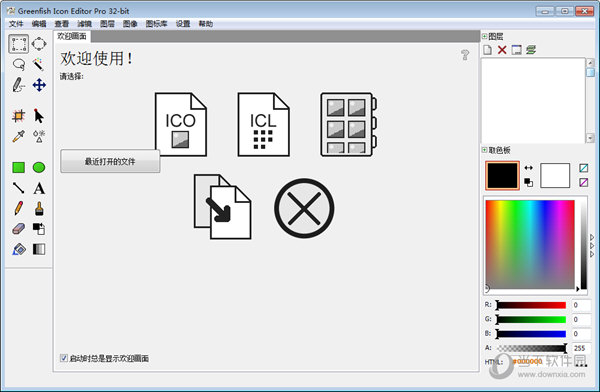The height and width of the screenshot is (392, 600).
Task: Choose the Lasso selection tool
Action: [18, 64]
